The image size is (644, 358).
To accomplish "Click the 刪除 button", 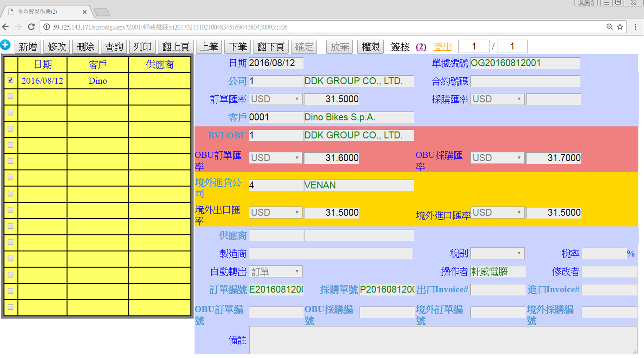I will point(85,47).
